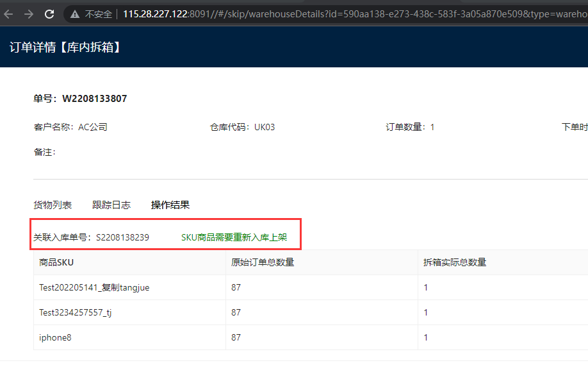588x388 pixels.
Task: Select the Test202205141_复制tangjue SKU row
Action: click(x=94, y=287)
